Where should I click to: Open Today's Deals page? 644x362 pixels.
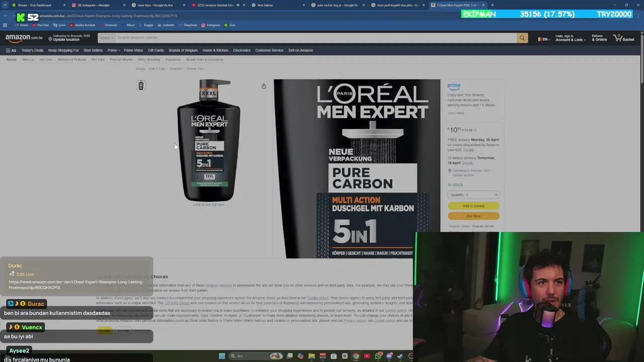click(x=32, y=50)
